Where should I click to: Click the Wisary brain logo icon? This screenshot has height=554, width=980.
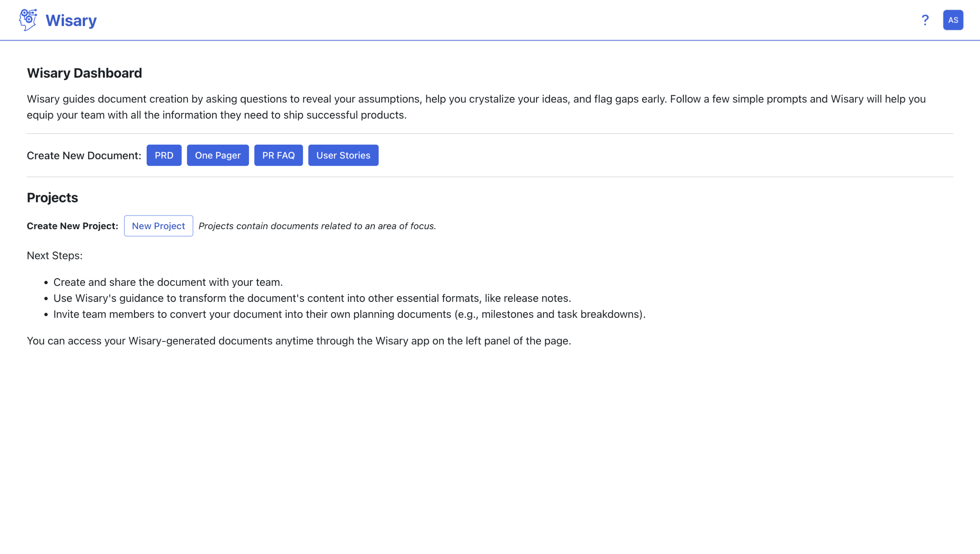point(28,20)
